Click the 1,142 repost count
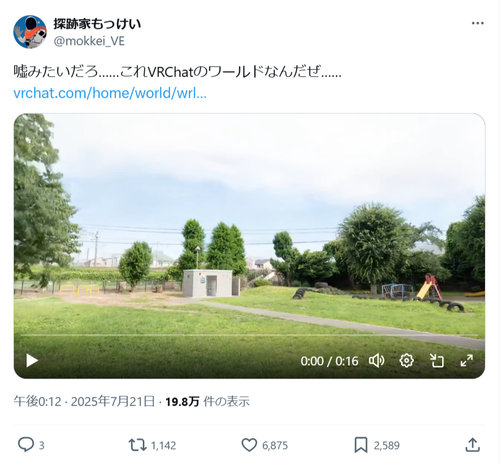 [163, 445]
